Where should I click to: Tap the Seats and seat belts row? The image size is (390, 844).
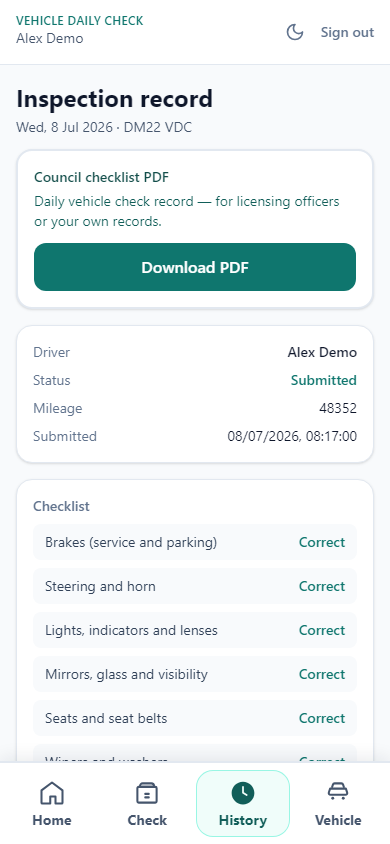195,719
